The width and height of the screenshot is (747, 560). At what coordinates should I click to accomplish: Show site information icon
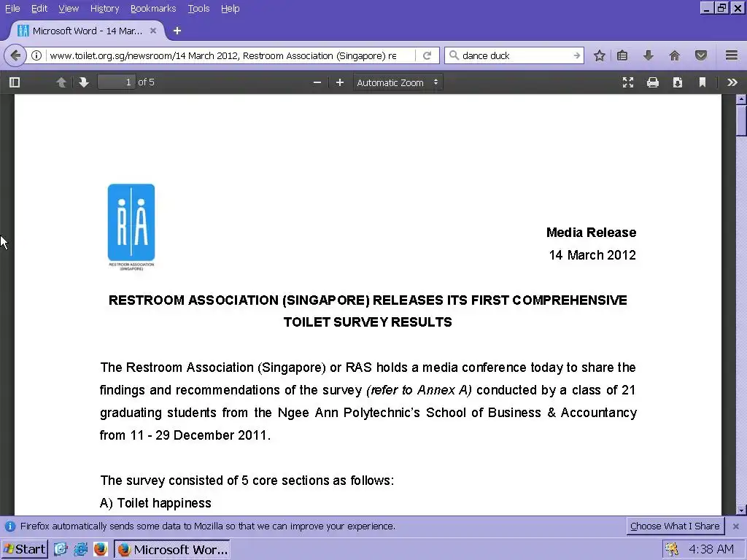point(36,55)
